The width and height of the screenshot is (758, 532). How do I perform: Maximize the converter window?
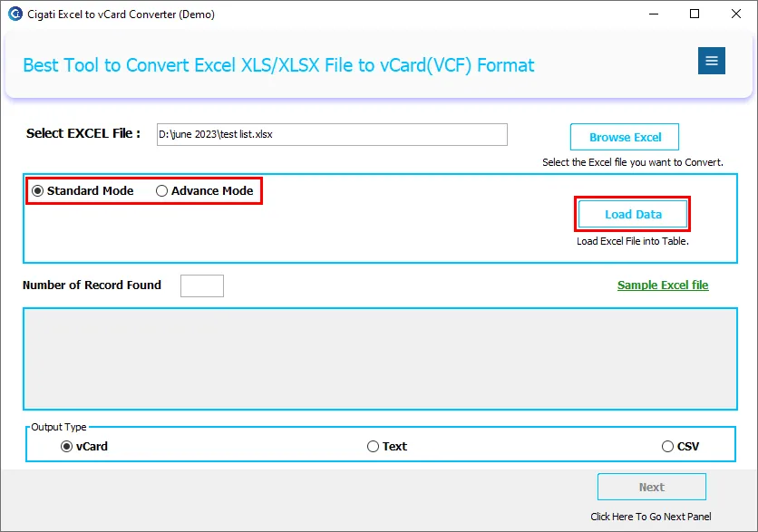click(695, 14)
